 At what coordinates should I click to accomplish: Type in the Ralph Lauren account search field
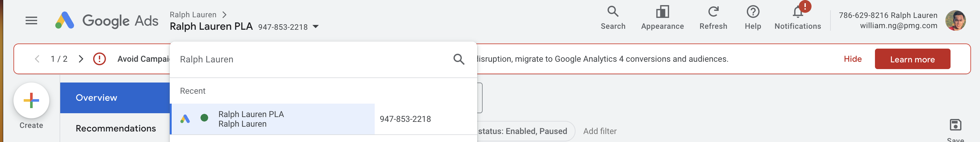click(312, 59)
